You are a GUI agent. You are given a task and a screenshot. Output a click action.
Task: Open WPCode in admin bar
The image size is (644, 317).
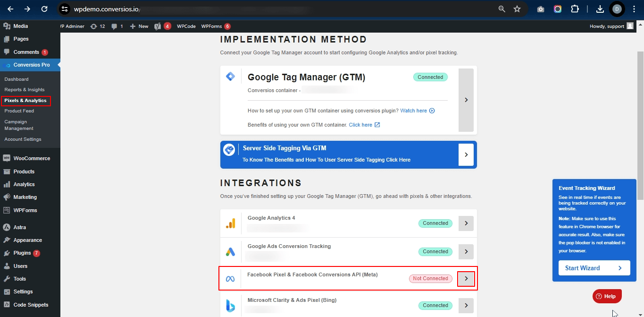[x=186, y=26]
